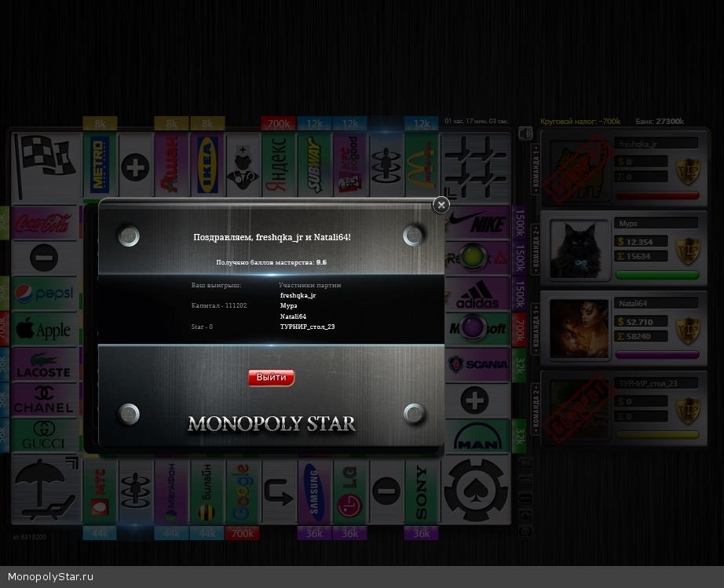Mute the game sound via speaker icon
Image resolution: width=724 pixels, height=588 pixels.
(x=525, y=133)
